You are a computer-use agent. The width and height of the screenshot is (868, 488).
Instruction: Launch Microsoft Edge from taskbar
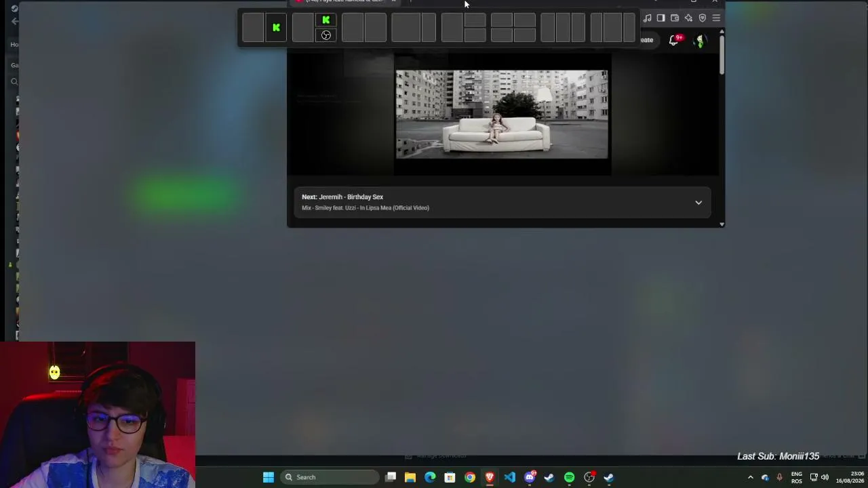430,477
